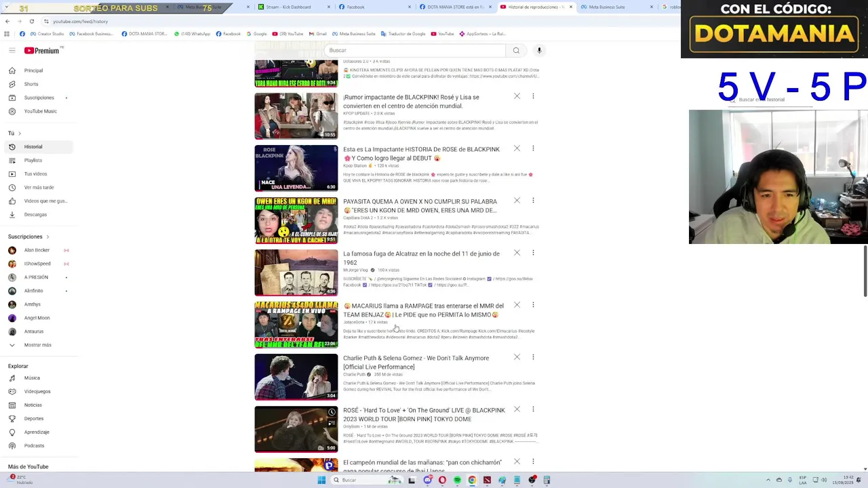This screenshot has width=868, height=488.
Task: Open more options for fuga de Alcatraz video
Action: 533,253
